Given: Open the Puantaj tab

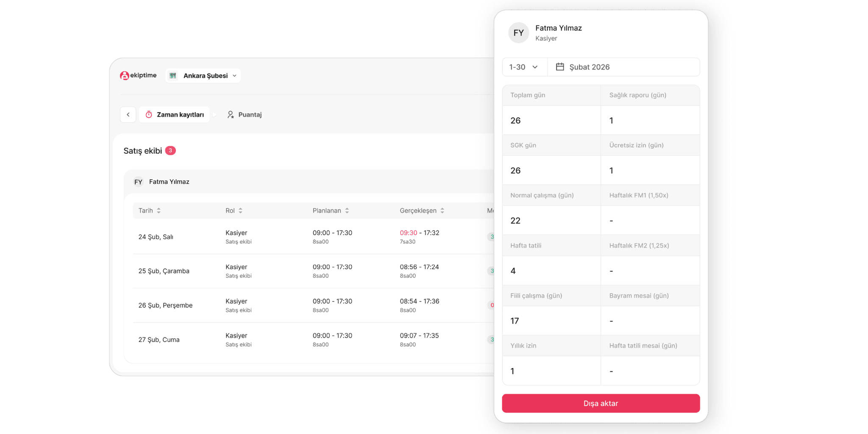Looking at the screenshot, I should pyautogui.click(x=245, y=114).
